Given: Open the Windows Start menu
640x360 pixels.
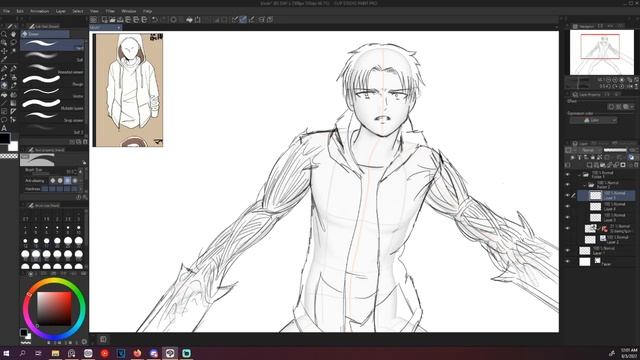Looking at the screenshot, I should [6, 353].
